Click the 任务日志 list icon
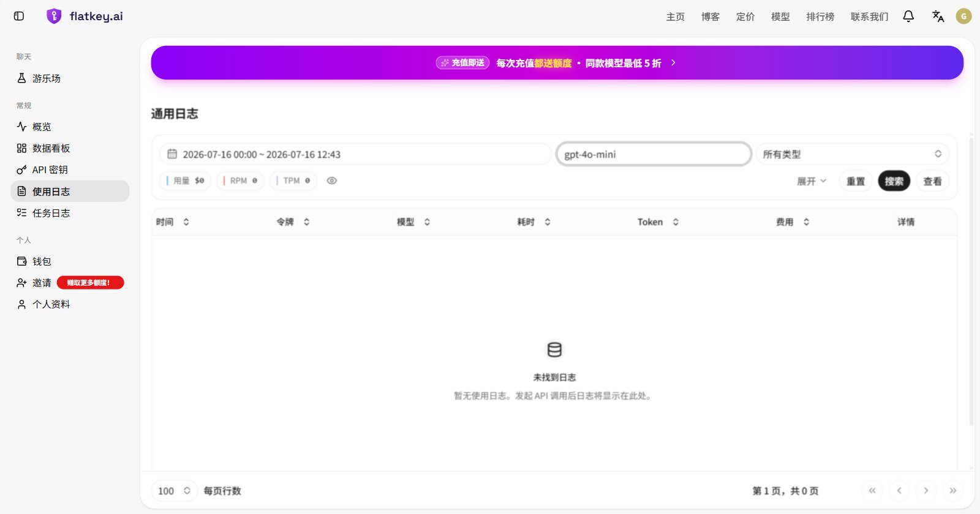 (x=21, y=213)
